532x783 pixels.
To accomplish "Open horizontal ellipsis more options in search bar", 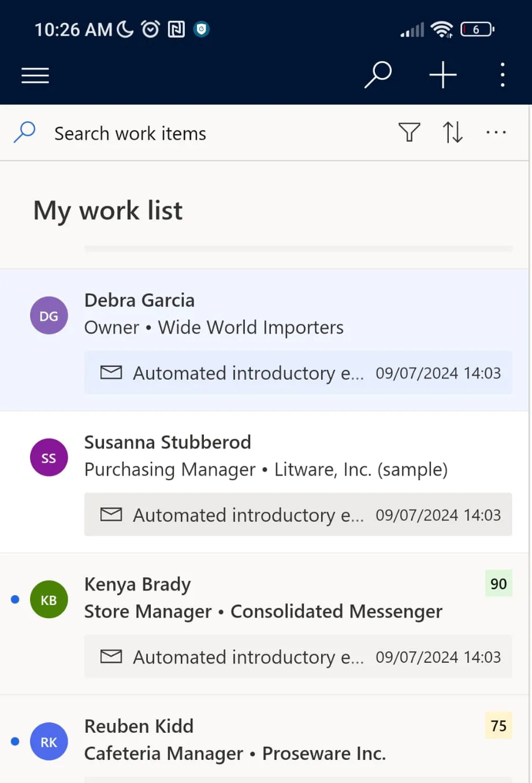I will (x=496, y=132).
